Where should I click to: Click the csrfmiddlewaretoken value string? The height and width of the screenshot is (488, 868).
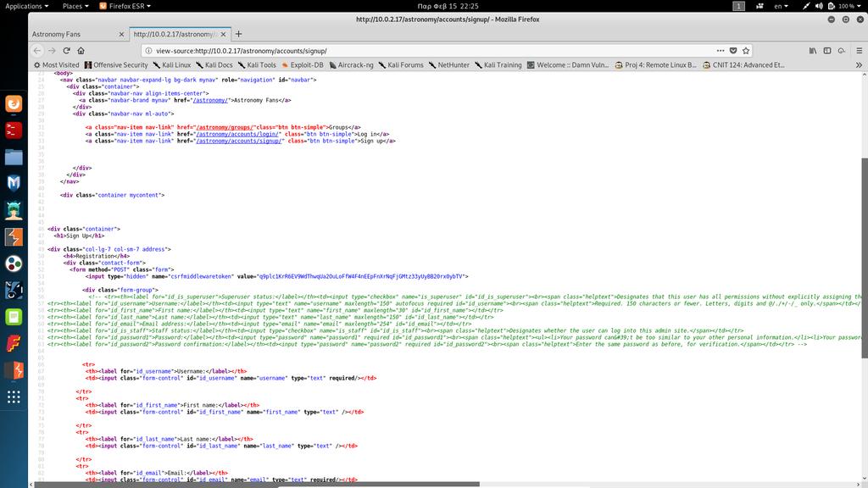click(360, 276)
